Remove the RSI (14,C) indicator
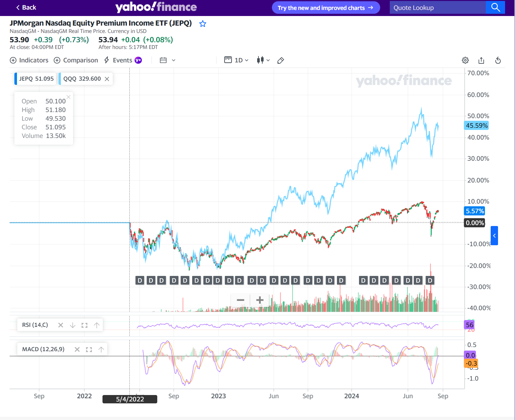515x420 pixels. (61, 325)
